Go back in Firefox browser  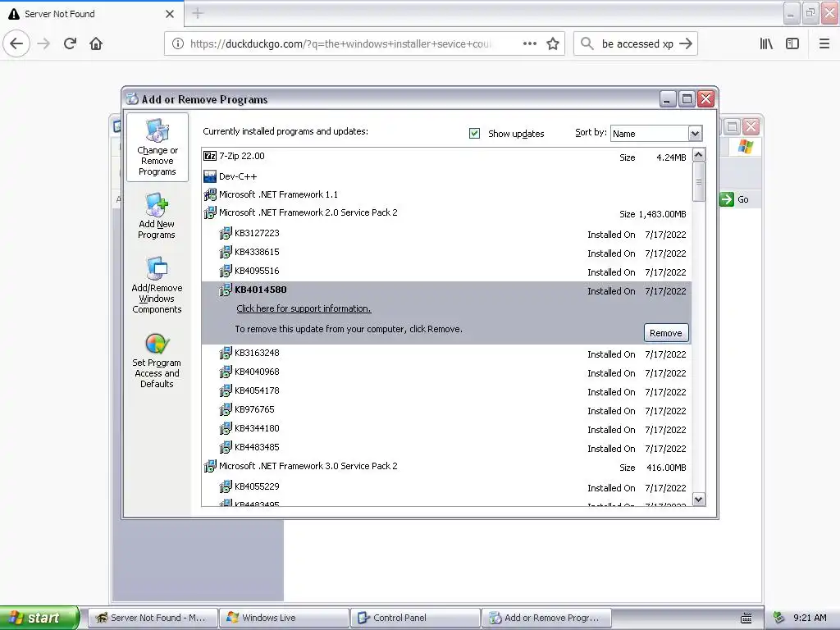tap(16, 43)
